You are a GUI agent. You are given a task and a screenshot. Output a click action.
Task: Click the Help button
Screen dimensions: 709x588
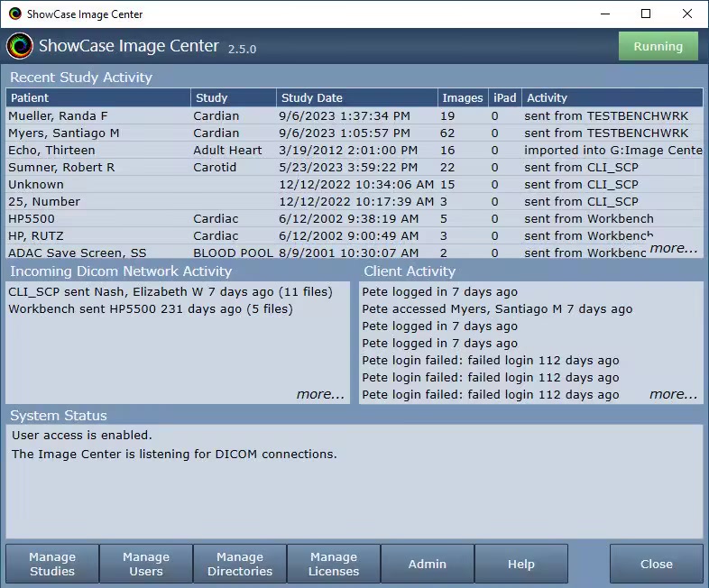pos(521,564)
